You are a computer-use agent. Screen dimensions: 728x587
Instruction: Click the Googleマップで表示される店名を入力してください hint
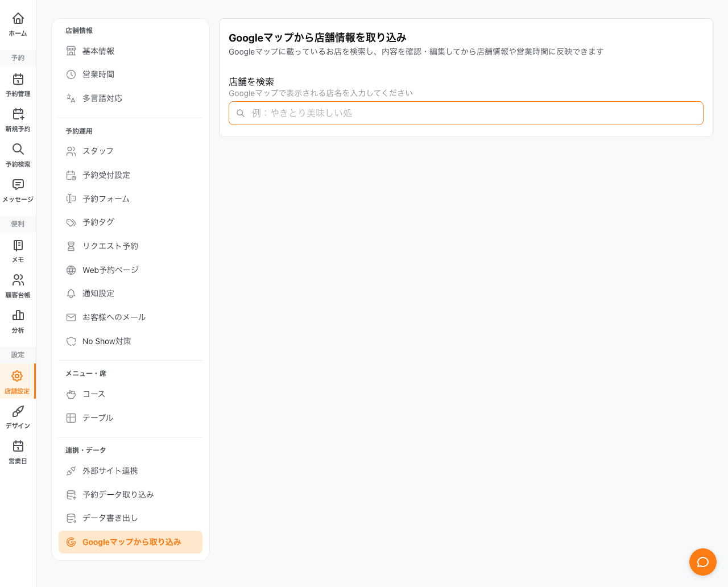321,93
